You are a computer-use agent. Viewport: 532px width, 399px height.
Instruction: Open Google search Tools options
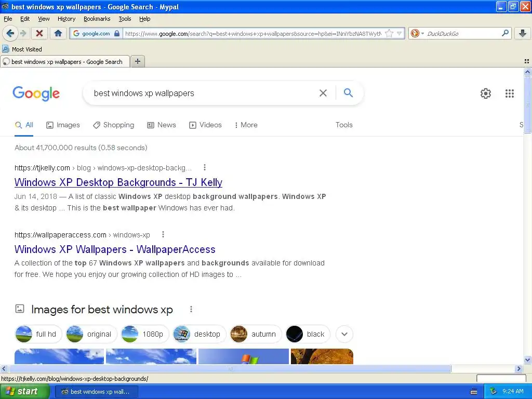click(x=344, y=125)
